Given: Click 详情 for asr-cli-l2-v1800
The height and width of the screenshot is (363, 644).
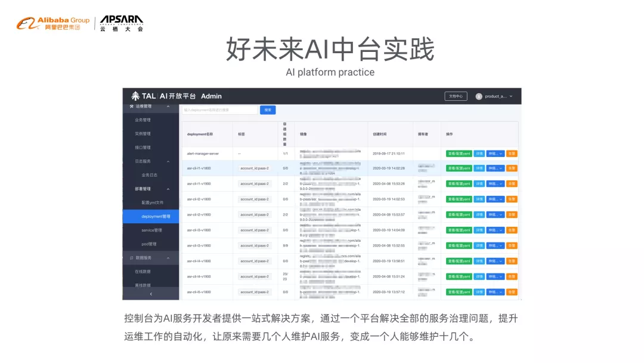Looking at the screenshot, I should point(479,199).
